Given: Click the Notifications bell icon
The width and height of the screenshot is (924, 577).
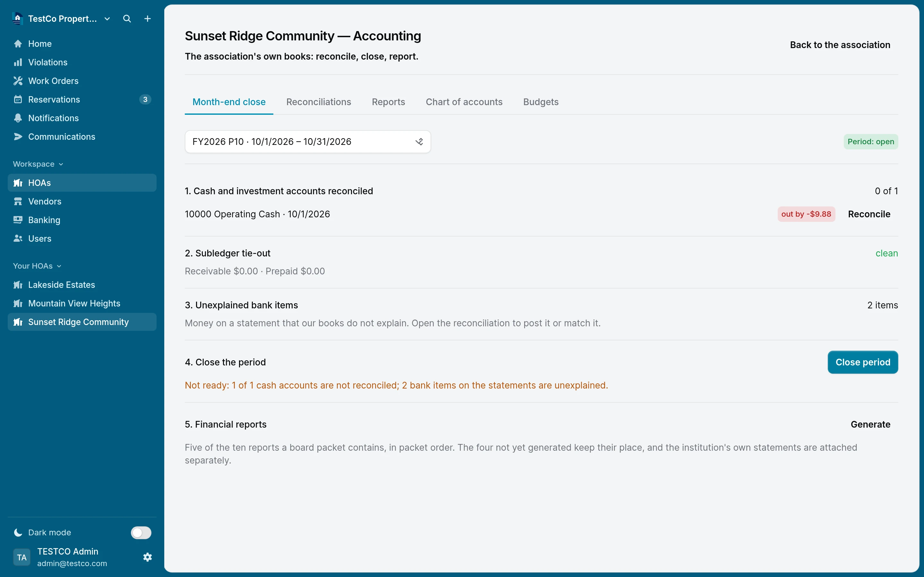Looking at the screenshot, I should 18,118.
